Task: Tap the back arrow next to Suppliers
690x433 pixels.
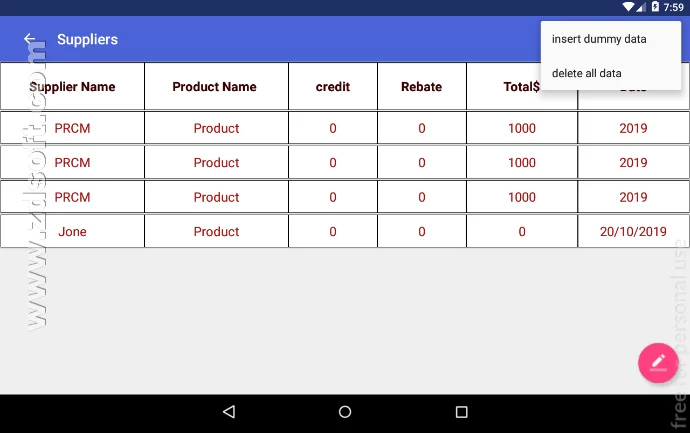Action: [29, 39]
